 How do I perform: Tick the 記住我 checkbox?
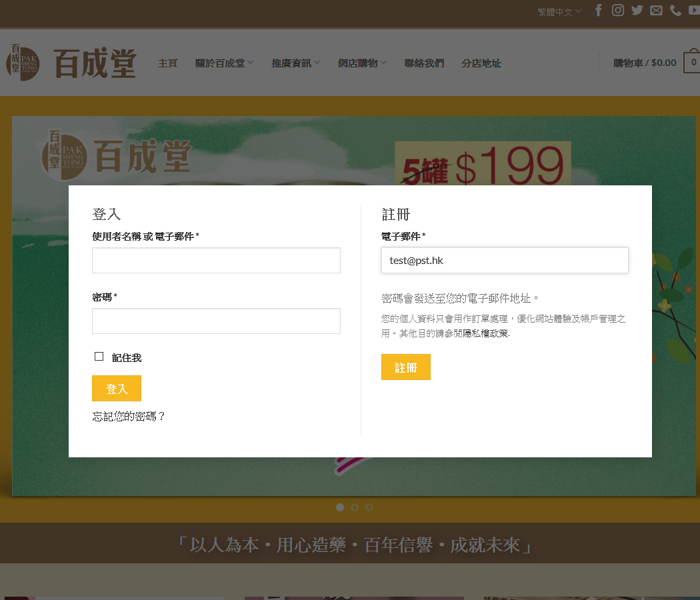[x=99, y=356]
